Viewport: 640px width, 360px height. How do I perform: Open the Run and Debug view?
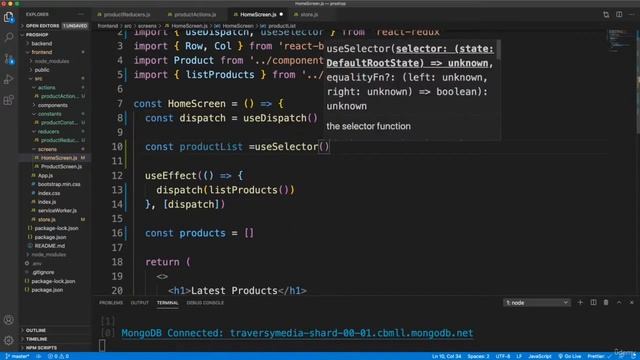(9, 79)
